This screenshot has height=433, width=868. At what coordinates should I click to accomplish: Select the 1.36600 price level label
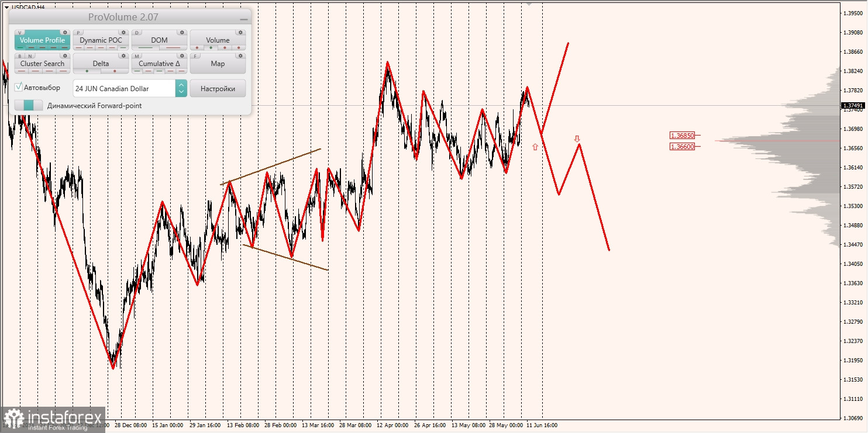683,147
